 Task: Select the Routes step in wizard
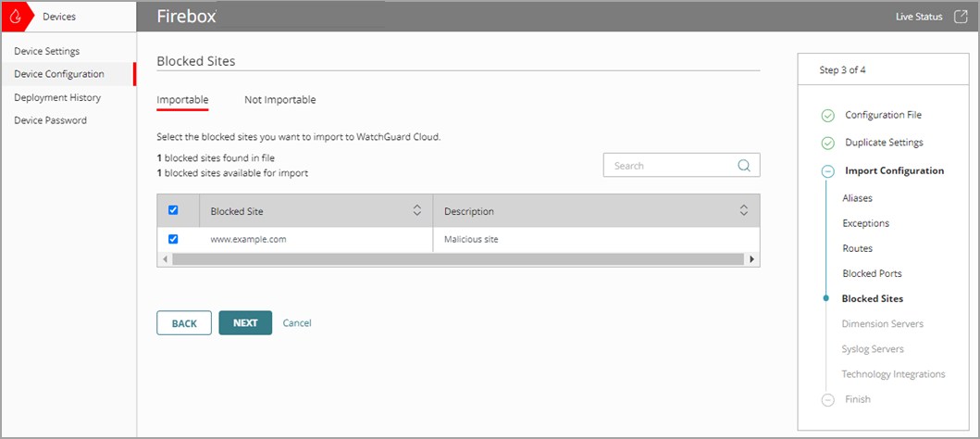[x=858, y=248]
